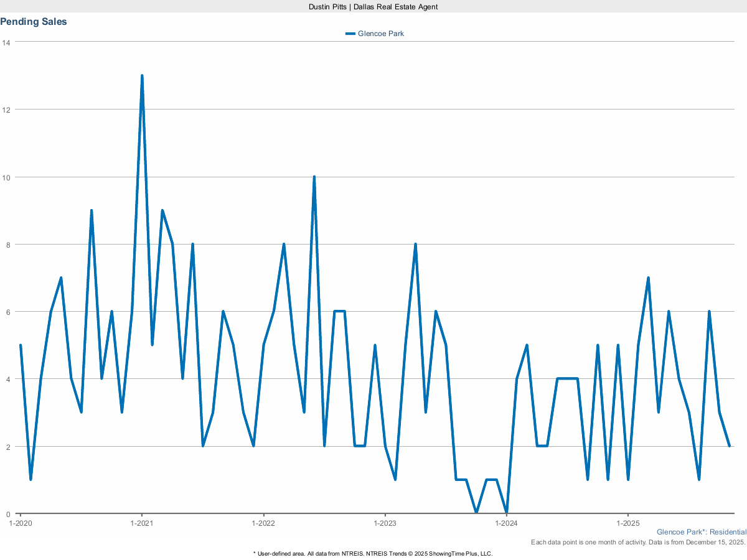Viewport: 747px width, 560px height.
Task: Toggle the Glencoe Park legend series visibility
Action: 380,34
